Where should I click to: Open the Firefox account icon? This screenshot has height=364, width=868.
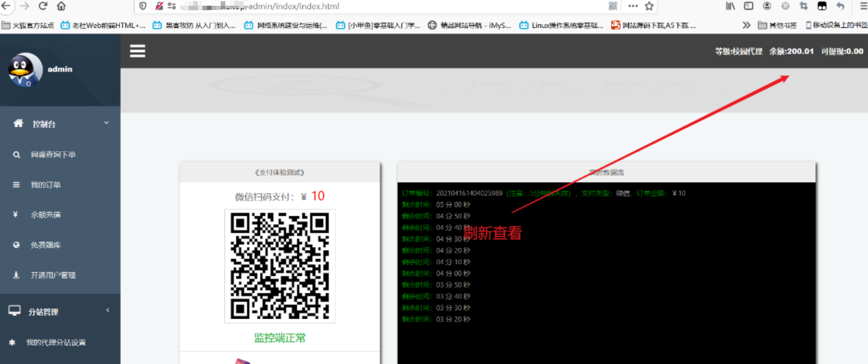pos(767,6)
